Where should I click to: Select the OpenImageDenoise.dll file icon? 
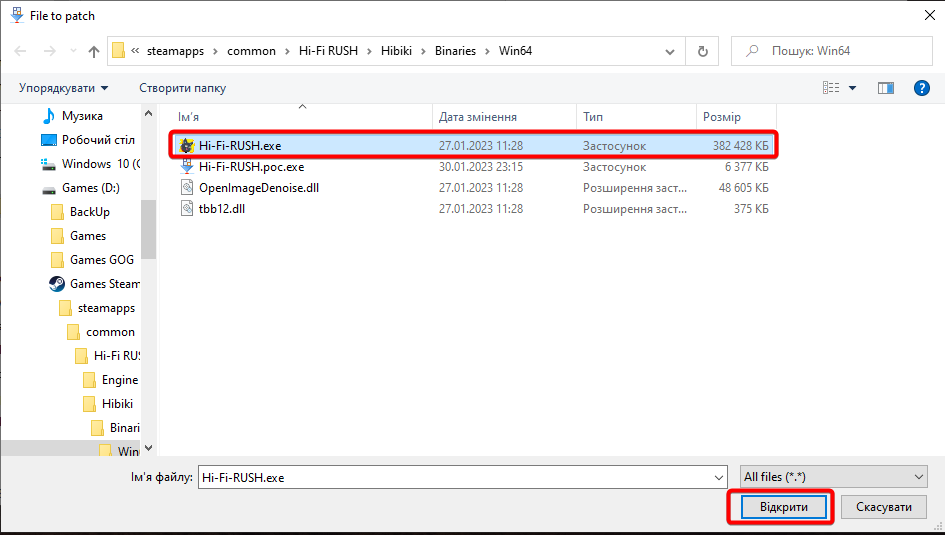187,188
